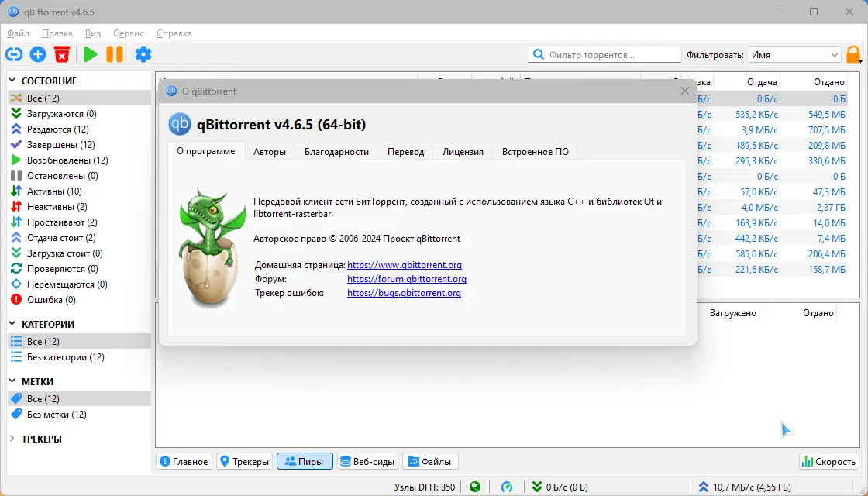Switch to Пиры bottom tab
Viewport: 868px width, 496px height.
[x=305, y=461]
